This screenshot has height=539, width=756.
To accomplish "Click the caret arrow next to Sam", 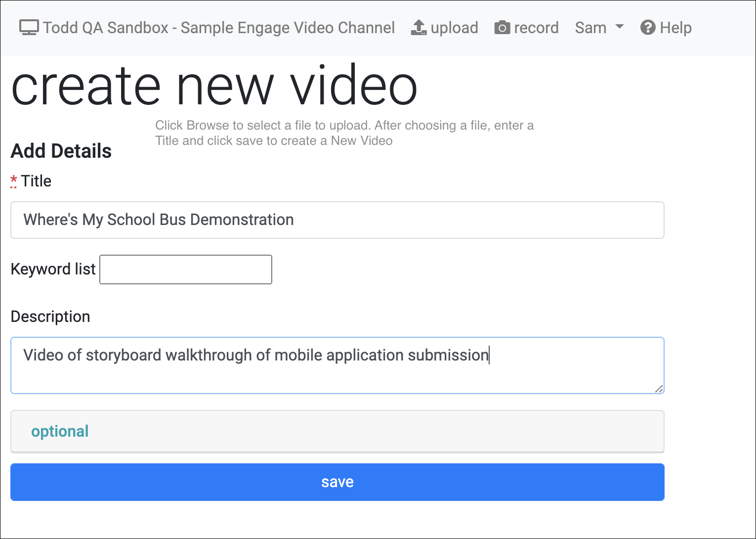I will [x=620, y=27].
